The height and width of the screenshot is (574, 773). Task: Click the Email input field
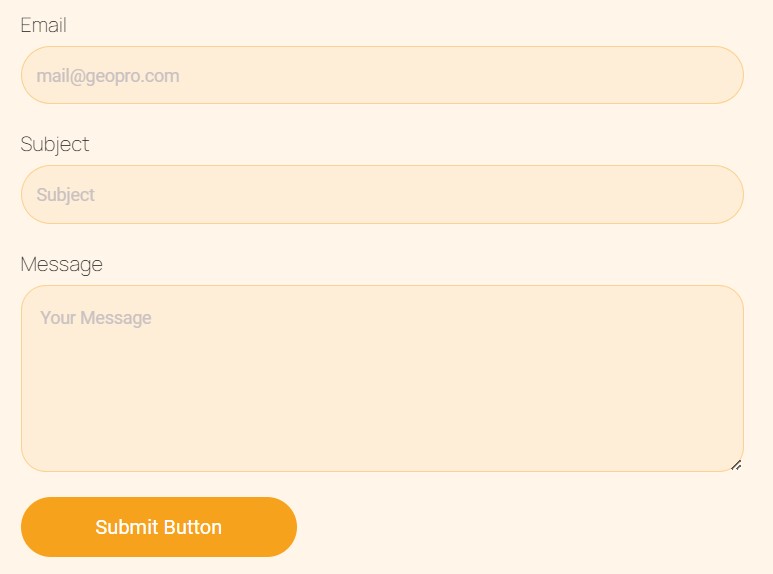[382, 75]
